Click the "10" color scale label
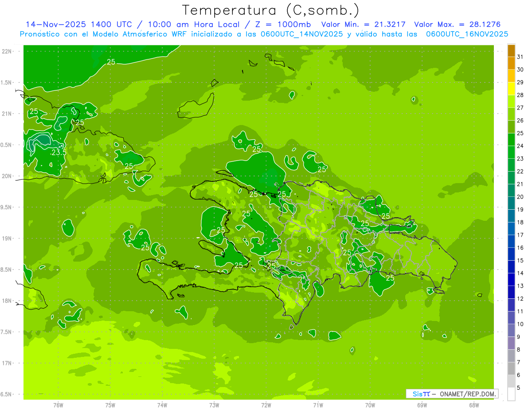Viewport: 532px width, 411px height. tap(520, 324)
